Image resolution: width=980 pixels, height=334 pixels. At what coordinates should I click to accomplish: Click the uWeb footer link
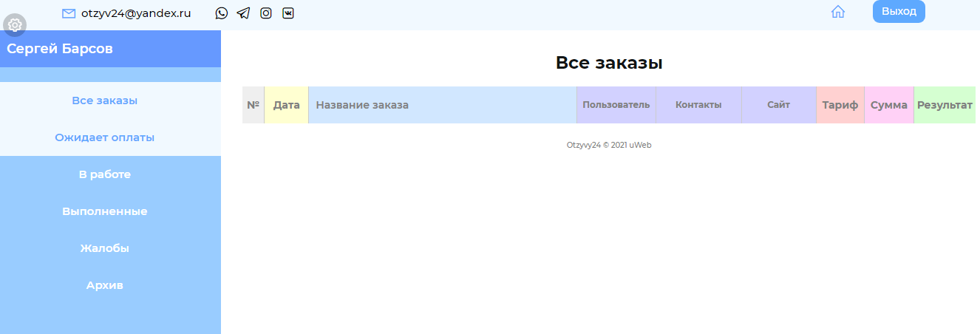(640, 145)
